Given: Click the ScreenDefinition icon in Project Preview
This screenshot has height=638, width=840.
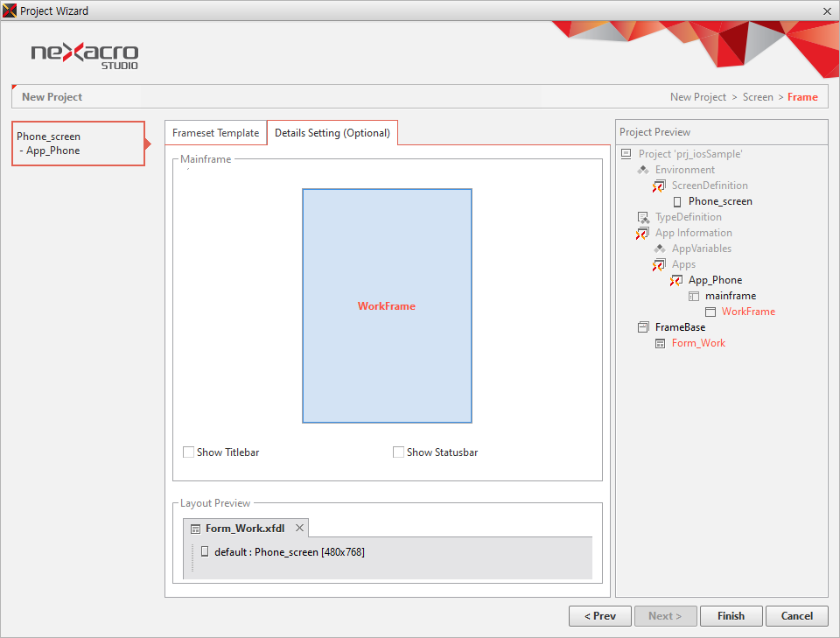Looking at the screenshot, I should point(659,186).
